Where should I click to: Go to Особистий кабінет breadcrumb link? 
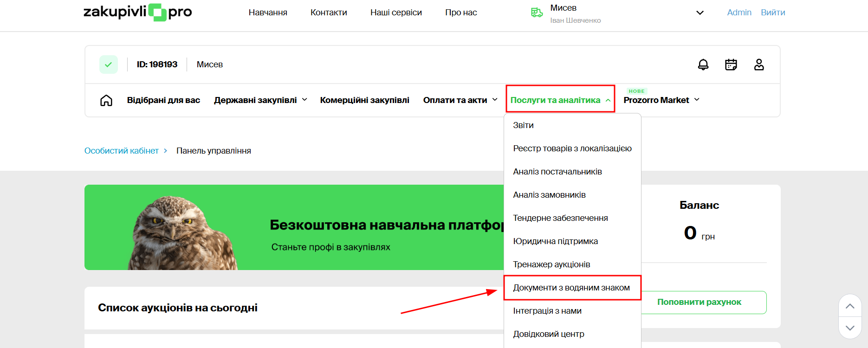tap(122, 151)
